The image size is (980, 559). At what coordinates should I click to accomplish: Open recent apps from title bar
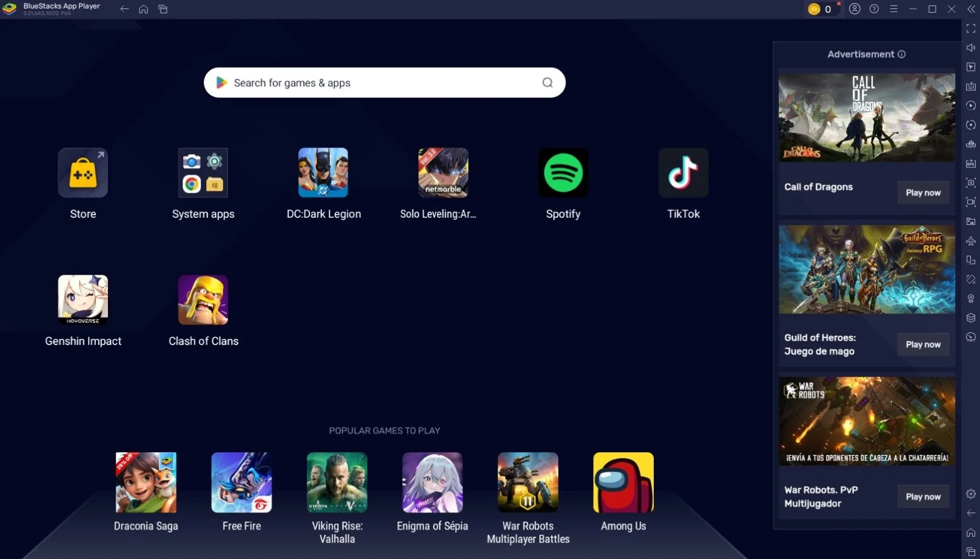click(x=163, y=9)
